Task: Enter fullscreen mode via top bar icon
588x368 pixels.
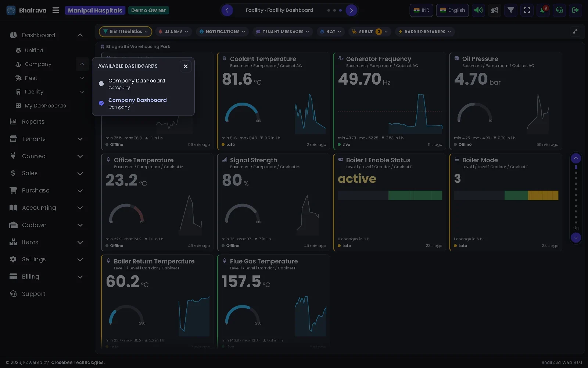Action: click(527, 10)
